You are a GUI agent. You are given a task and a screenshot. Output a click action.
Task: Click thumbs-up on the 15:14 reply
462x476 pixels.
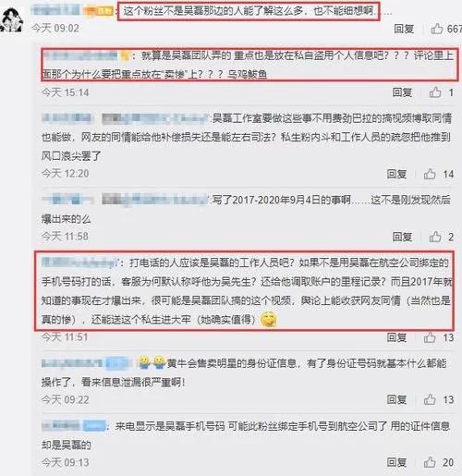click(435, 92)
